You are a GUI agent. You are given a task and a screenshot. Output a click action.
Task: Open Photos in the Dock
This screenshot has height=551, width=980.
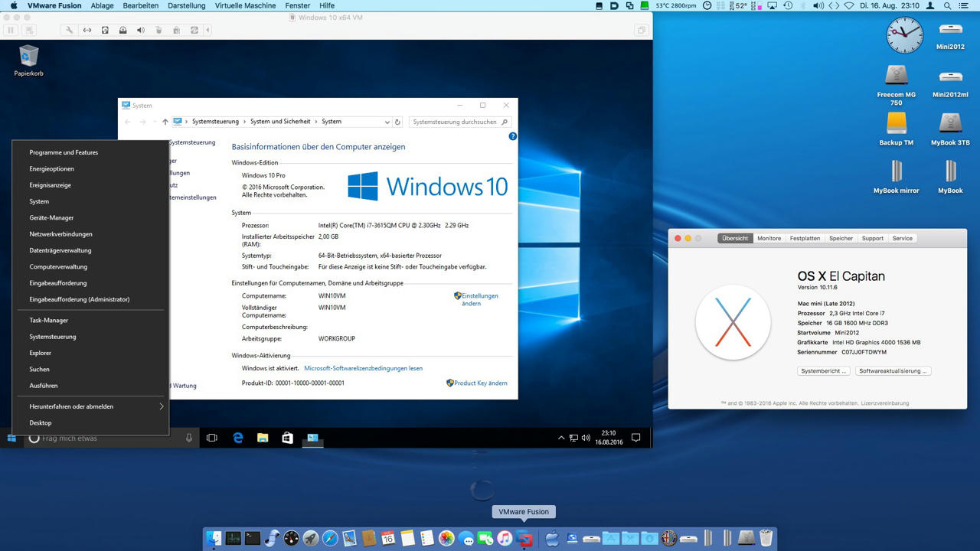(x=446, y=538)
